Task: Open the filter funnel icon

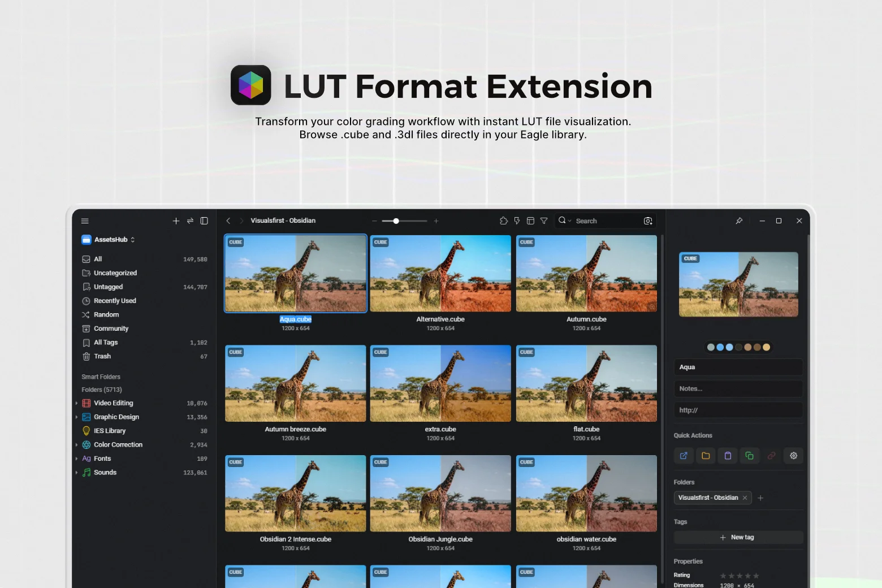Action: pos(544,221)
